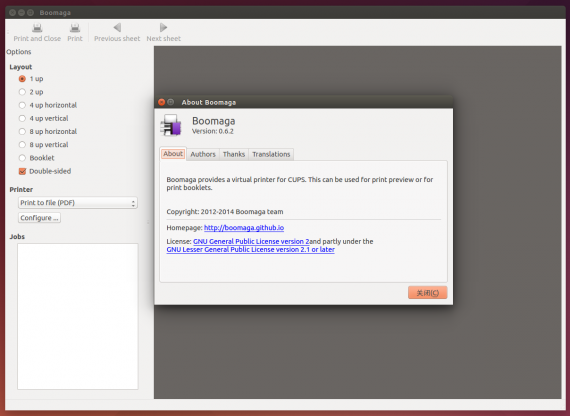Image resolution: width=570 pixels, height=416 pixels.
Task: Open GNU Lesser General Public License link
Action: tap(250, 250)
